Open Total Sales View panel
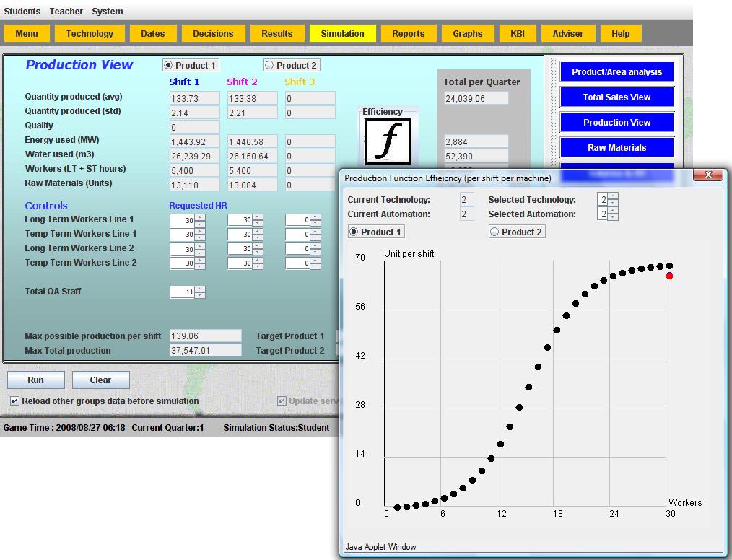This screenshot has width=732, height=560. pyautogui.click(x=616, y=97)
